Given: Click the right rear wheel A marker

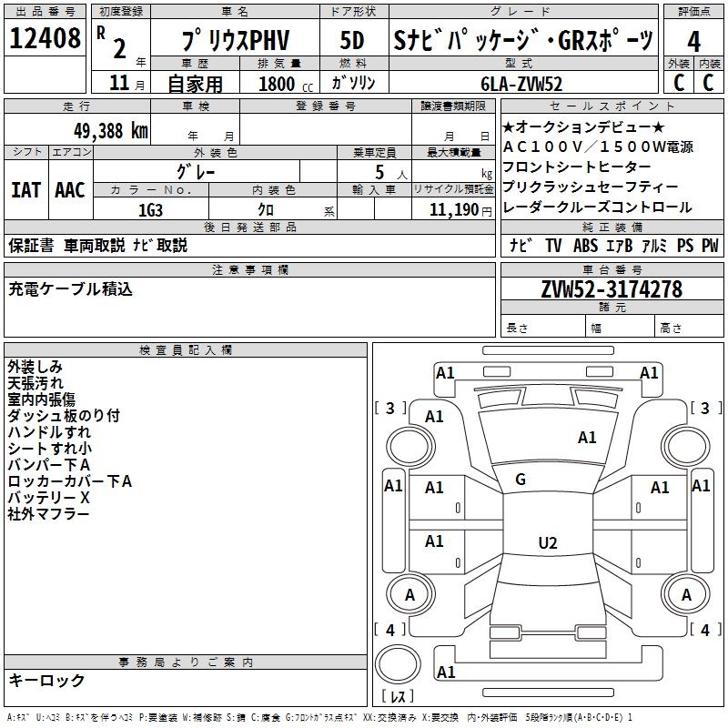Looking at the screenshot, I should [686, 594].
